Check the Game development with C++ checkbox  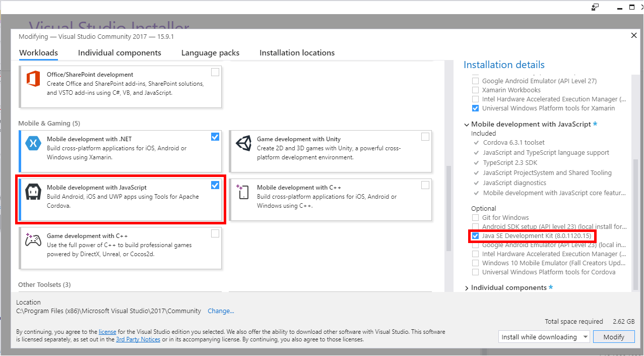coord(215,233)
